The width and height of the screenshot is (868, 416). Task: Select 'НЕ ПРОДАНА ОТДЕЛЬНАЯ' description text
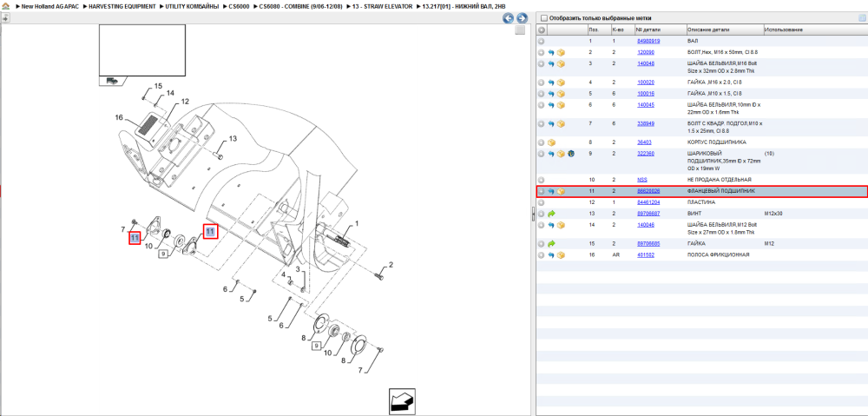coord(719,180)
